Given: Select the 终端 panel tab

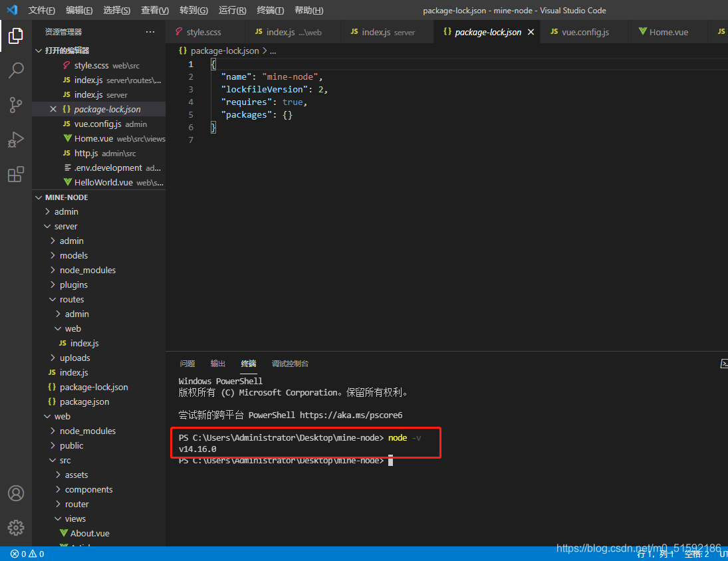Looking at the screenshot, I should (x=249, y=364).
